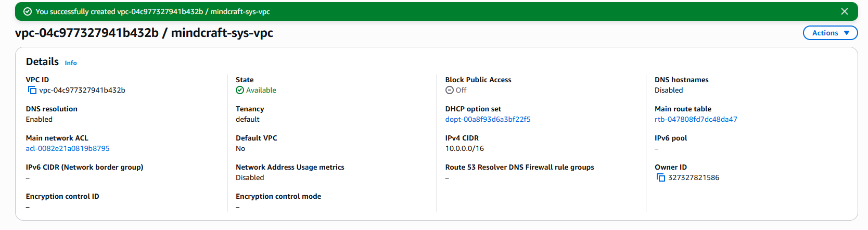Image resolution: width=868 pixels, height=230 pixels.
Task: Click the VPC ID value text
Action: [x=82, y=91]
